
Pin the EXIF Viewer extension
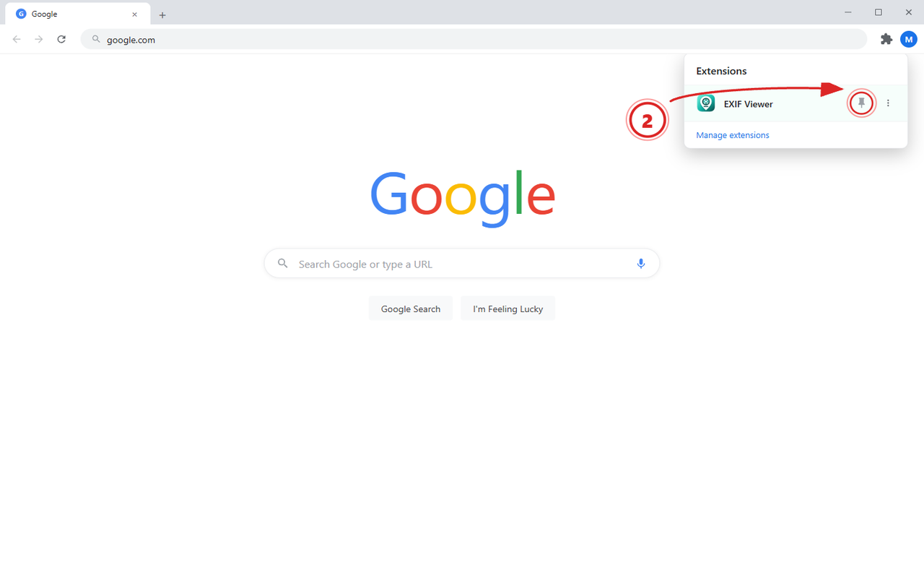[861, 103]
